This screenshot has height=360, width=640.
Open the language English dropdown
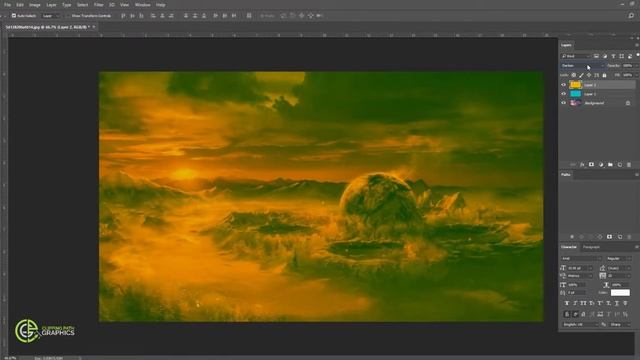tap(580, 324)
